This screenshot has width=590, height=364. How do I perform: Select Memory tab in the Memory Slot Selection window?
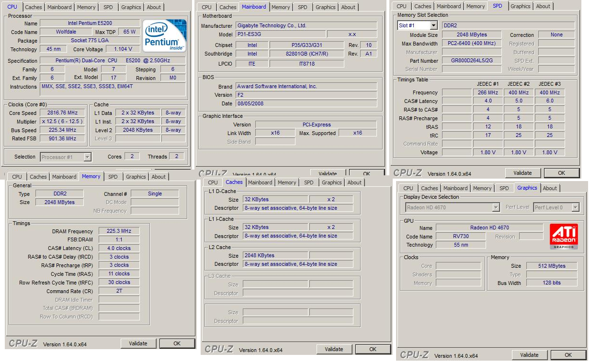click(x=475, y=6)
